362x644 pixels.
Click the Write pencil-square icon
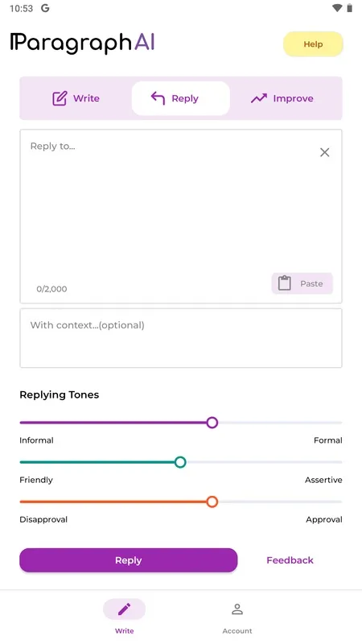[x=60, y=98]
